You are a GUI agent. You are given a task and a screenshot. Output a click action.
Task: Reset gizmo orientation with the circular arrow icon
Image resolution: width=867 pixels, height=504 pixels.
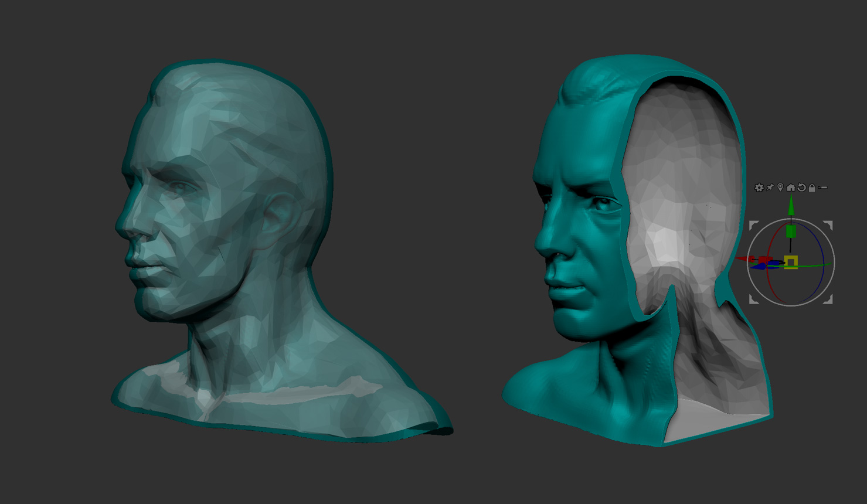pos(801,188)
